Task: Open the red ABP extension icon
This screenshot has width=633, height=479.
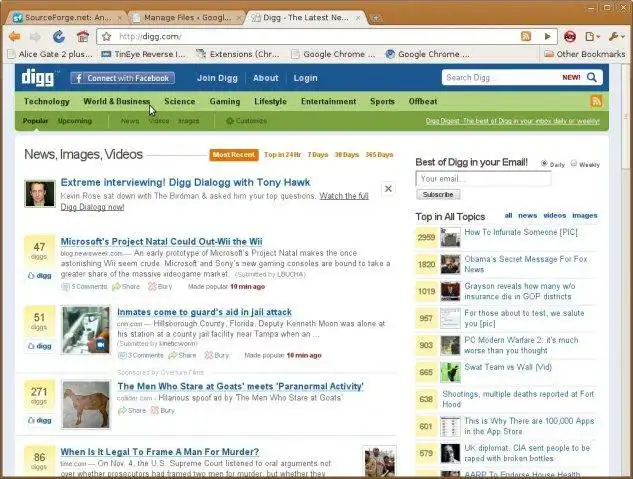Action: [570, 37]
